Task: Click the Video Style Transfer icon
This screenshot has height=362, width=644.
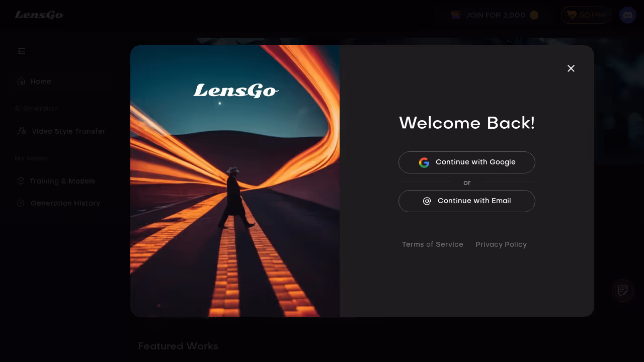Action: [21, 131]
